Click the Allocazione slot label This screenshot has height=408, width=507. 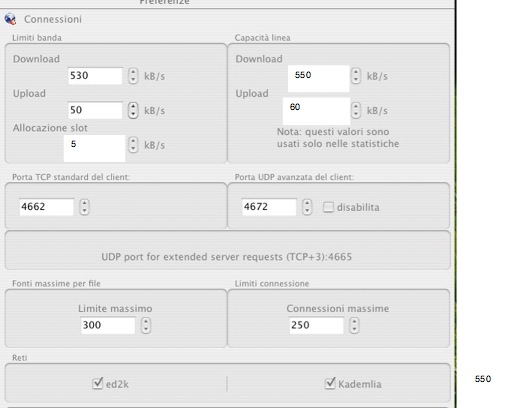pyautogui.click(x=50, y=128)
